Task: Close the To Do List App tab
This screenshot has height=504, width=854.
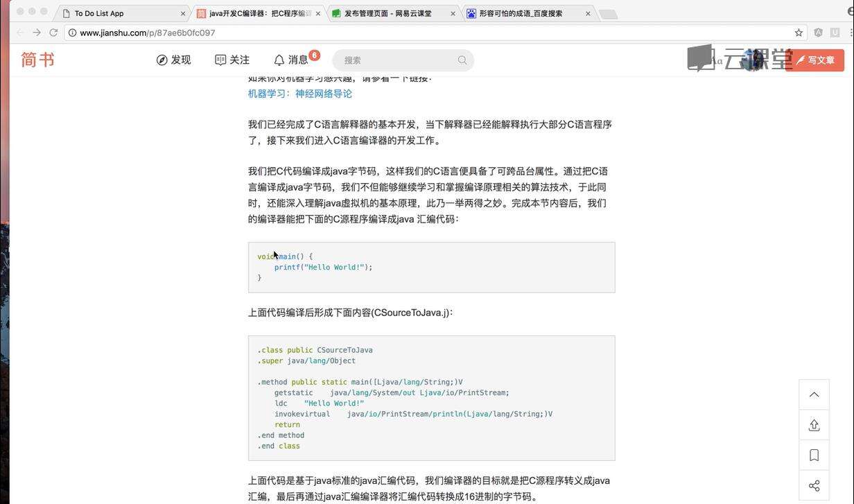Action: [x=183, y=13]
